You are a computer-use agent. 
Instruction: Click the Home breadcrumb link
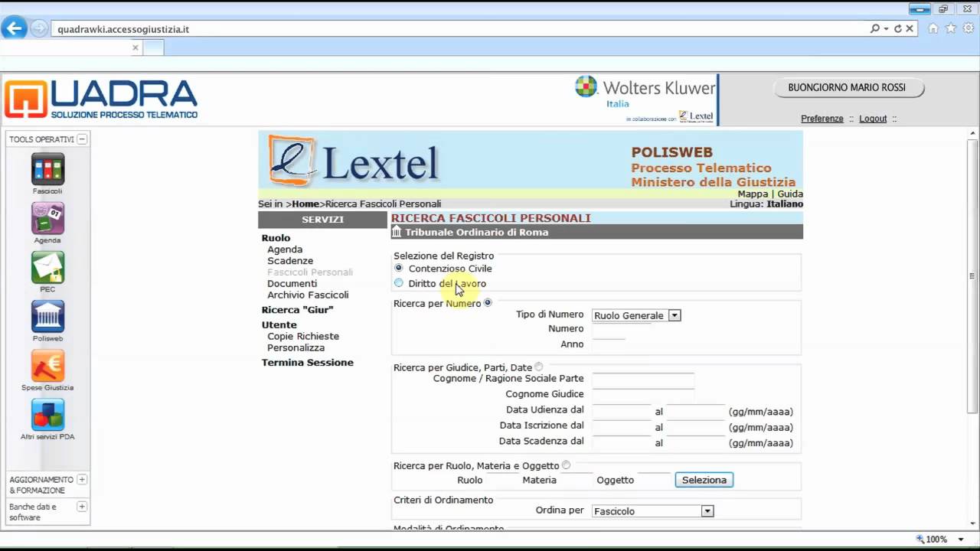tap(305, 204)
